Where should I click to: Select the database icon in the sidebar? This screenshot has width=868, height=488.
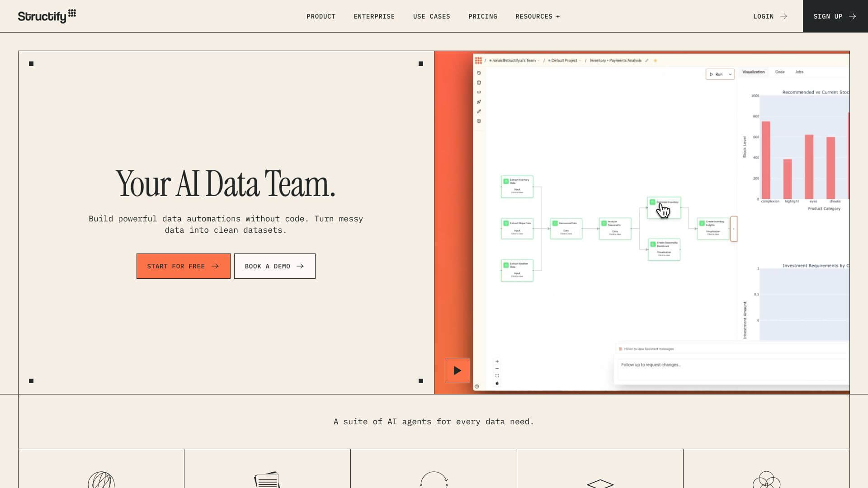[x=479, y=82]
